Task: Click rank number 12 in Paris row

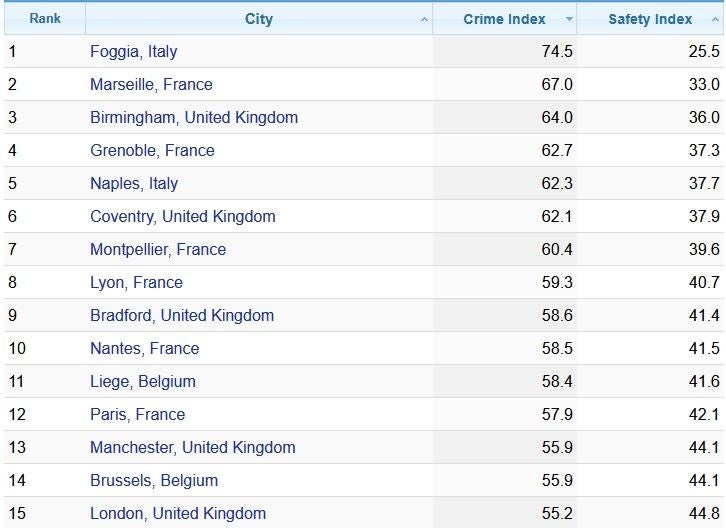Action: click(17, 415)
